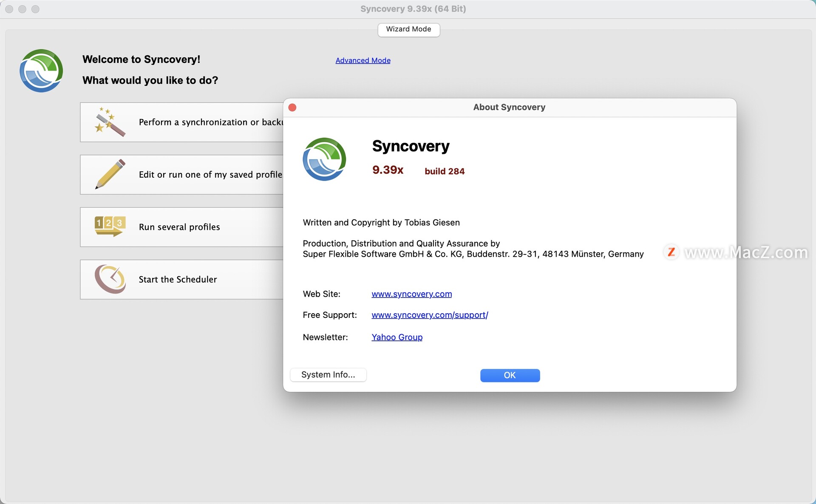This screenshot has height=504, width=816.
Task: Click the Scheduler clock icon
Action: [110, 279]
